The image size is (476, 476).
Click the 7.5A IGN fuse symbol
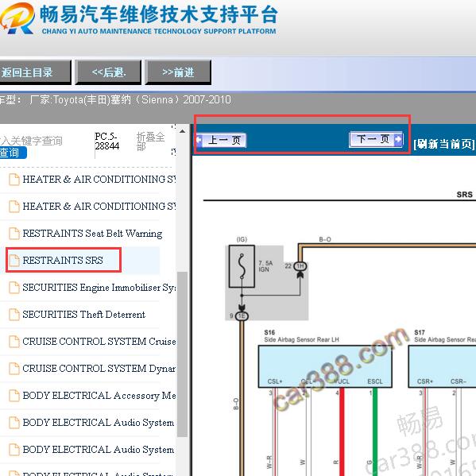[x=242, y=266]
